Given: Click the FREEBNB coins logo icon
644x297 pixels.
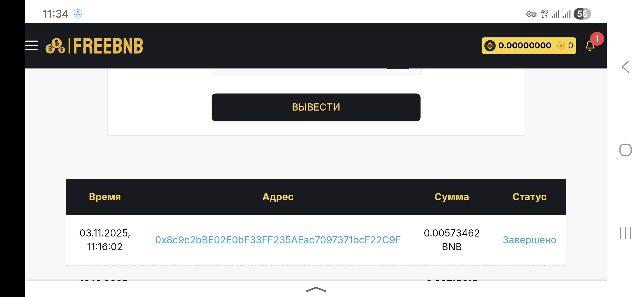Looking at the screenshot, I should [x=55, y=46].
